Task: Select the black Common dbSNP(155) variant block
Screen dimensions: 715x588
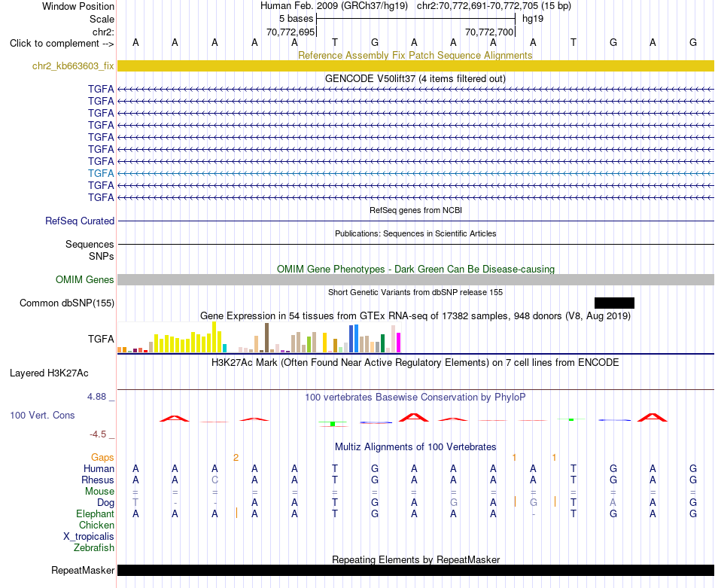Action: coord(614,303)
